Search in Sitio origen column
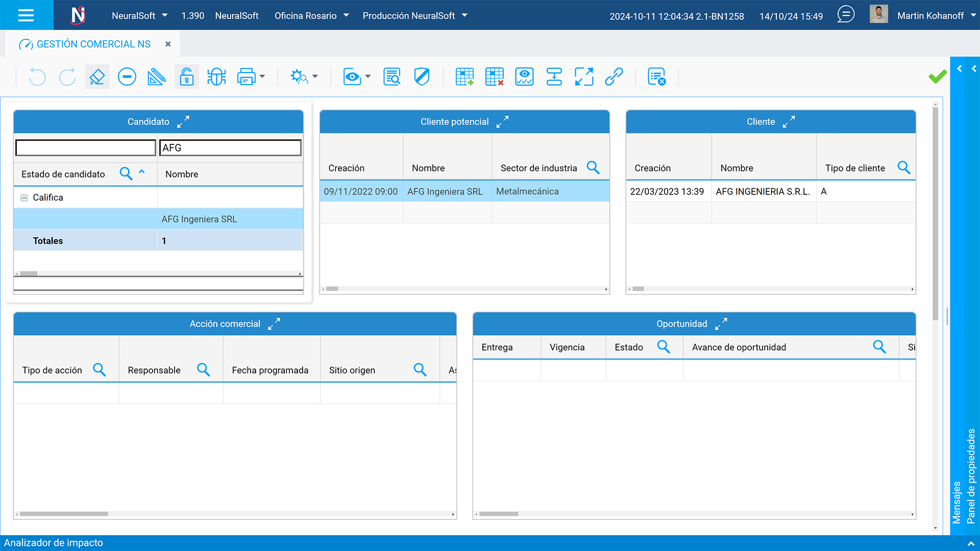Image resolution: width=980 pixels, height=551 pixels. tap(420, 369)
